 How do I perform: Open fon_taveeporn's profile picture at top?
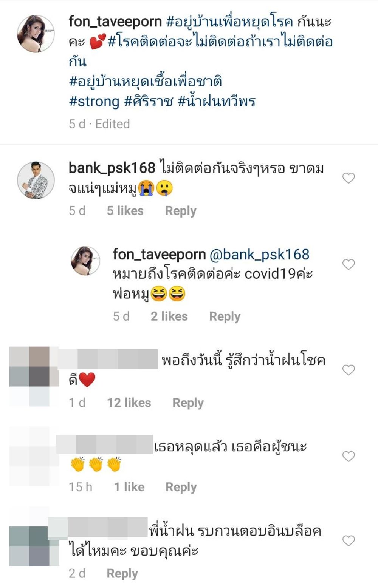[36, 34]
